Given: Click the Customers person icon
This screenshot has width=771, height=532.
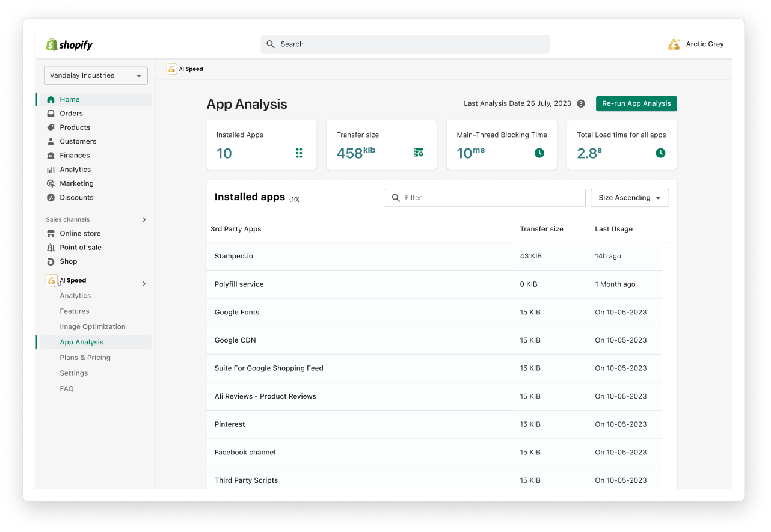Looking at the screenshot, I should pyautogui.click(x=51, y=141).
